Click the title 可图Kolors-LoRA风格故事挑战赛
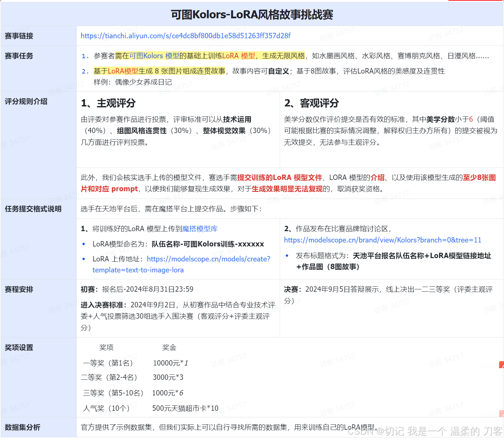 tap(252, 15)
